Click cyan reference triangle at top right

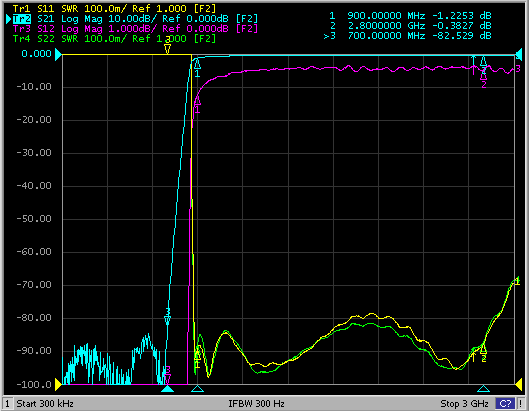(x=518, y=54)
